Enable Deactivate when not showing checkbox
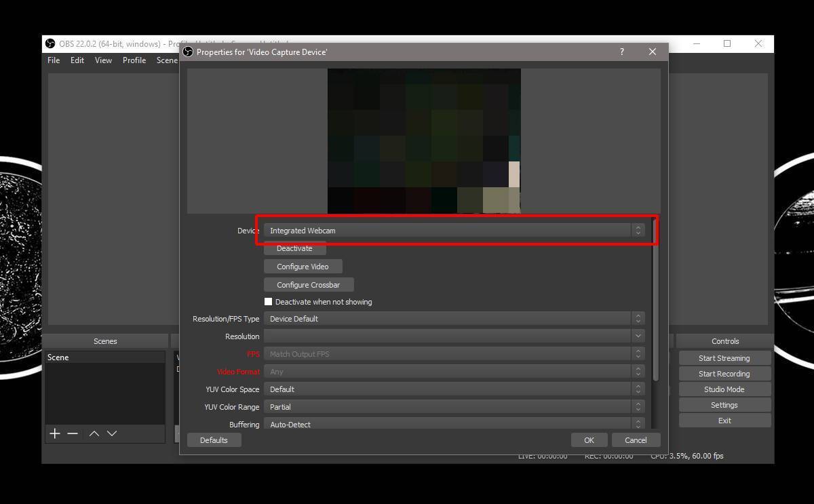 [268, 302]
